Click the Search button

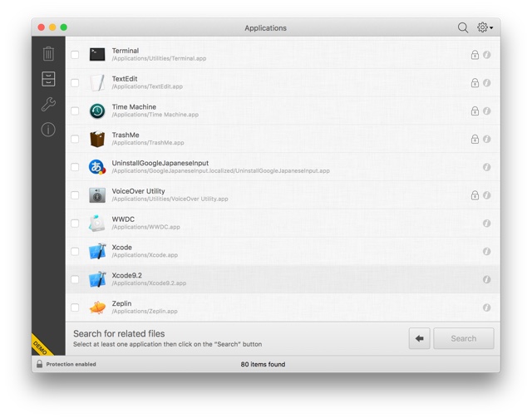click(464, 338)
